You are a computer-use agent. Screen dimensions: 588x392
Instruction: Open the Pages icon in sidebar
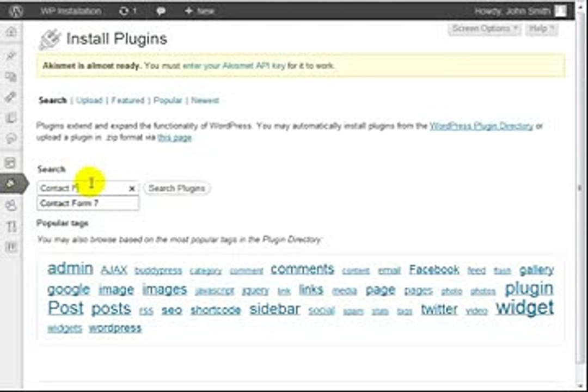pos(11,118)
